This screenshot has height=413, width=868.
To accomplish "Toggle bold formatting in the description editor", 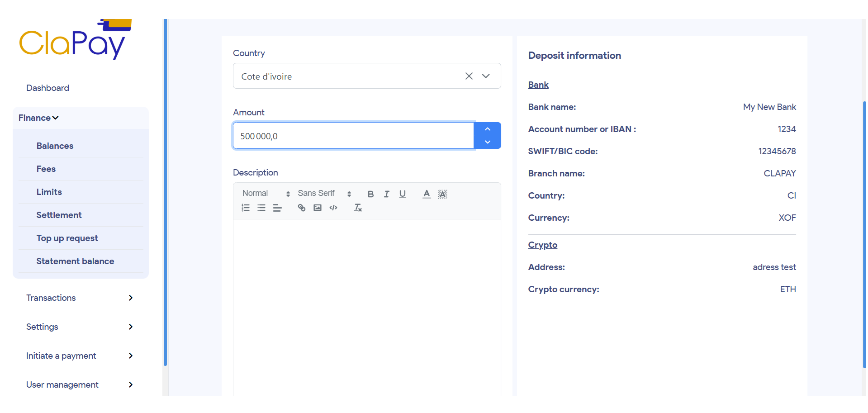I will 370,194.
